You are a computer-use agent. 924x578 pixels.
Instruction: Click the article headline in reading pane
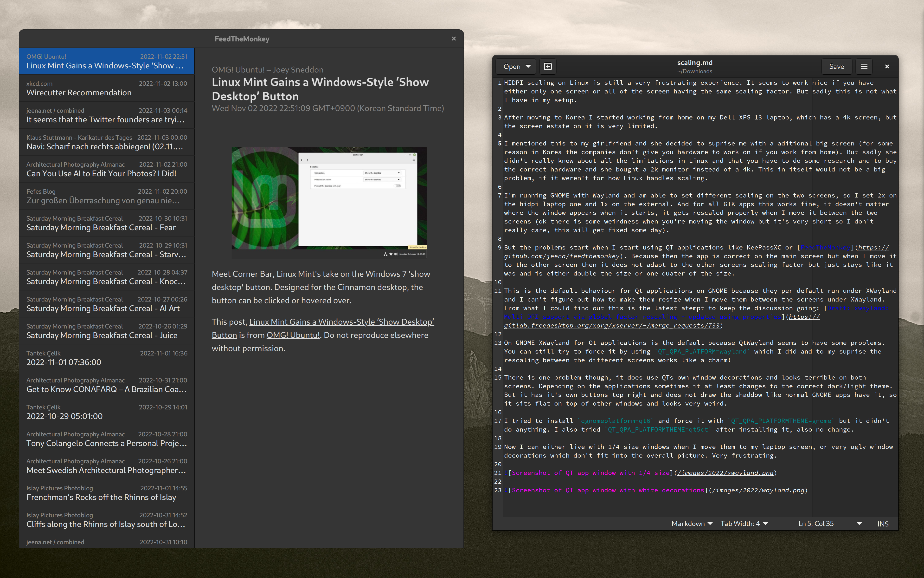tap(320, 89)
